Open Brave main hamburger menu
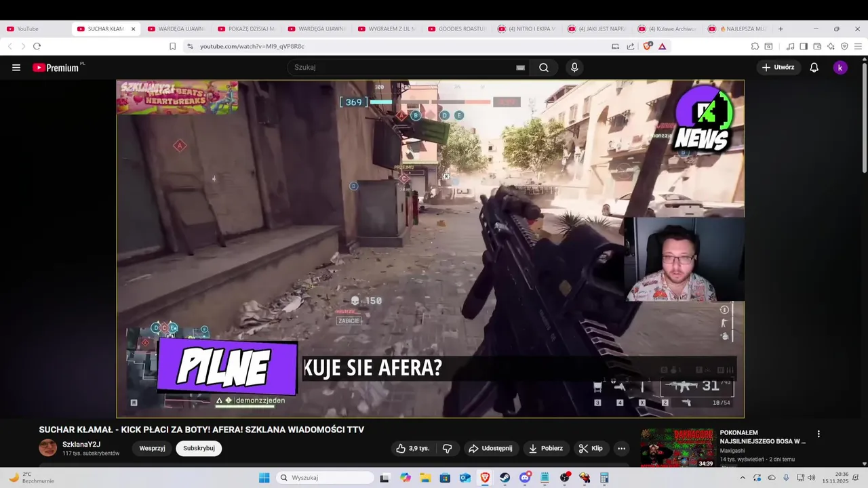The width and height of the screenshot is (868, 488). point(858,46)
